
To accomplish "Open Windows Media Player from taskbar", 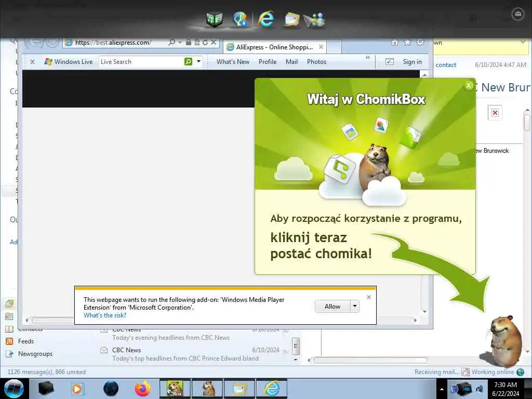I will (77, 389).
